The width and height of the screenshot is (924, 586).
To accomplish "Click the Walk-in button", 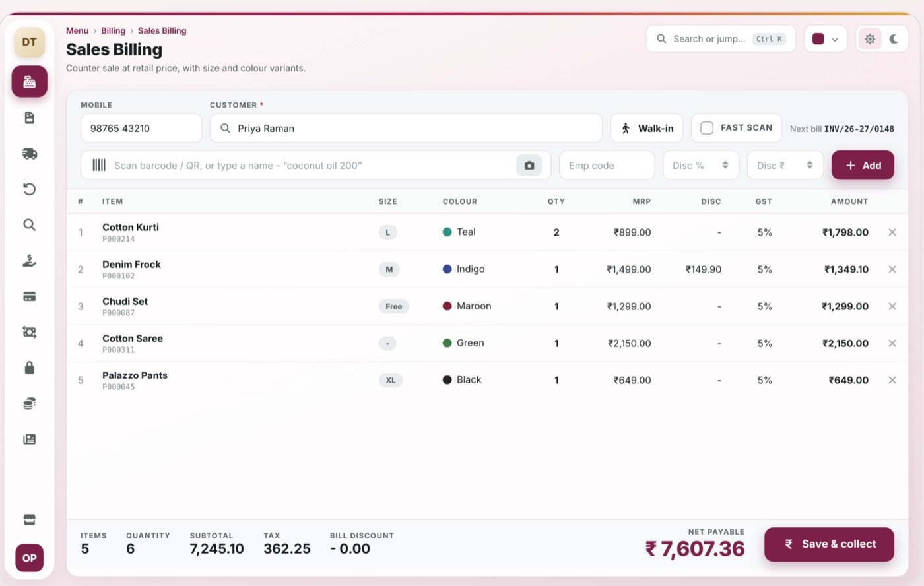I will (x=647, y=128).
